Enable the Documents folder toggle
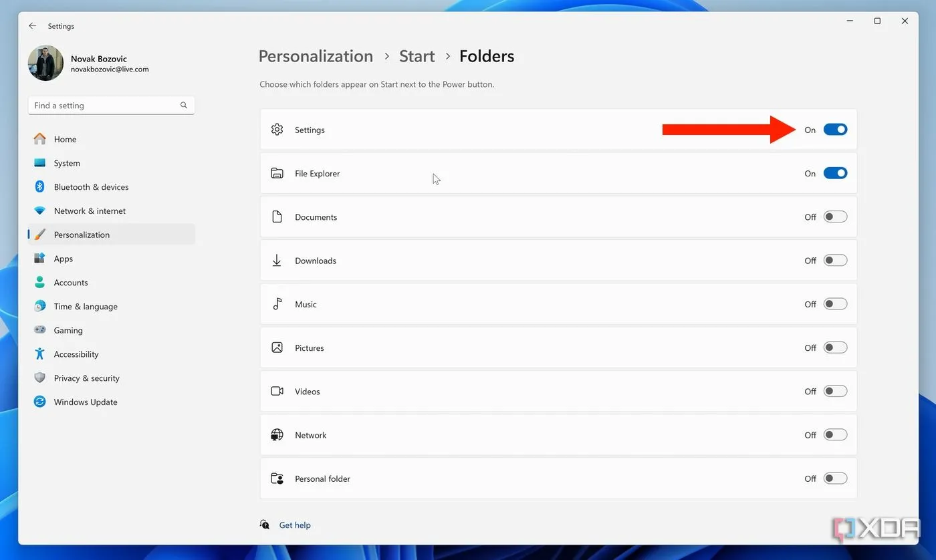The height and width of the screenshot is (560, 936). (x=835, y=217)
